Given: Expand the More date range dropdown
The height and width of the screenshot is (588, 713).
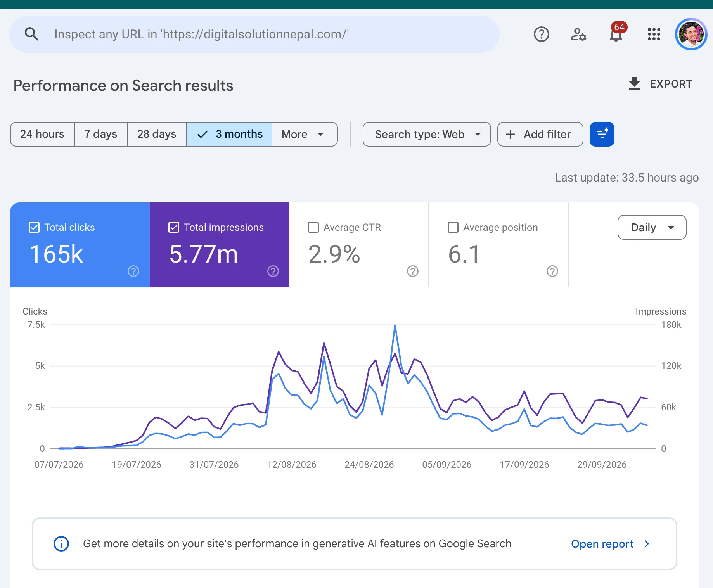Looking at the screenshot, I should click(305, 134).
